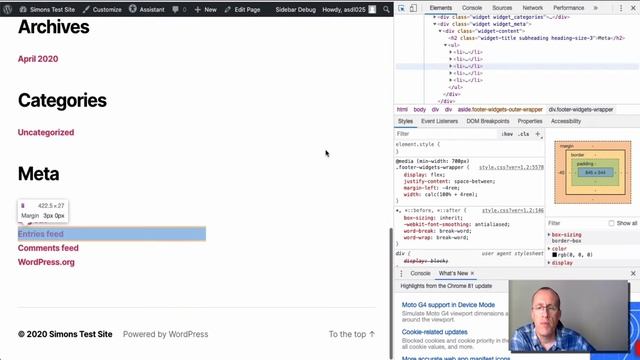This screenshot has height=360, width=640.
Task: Open Simons Test Site dashboard icon
Action: pos(23,9)
